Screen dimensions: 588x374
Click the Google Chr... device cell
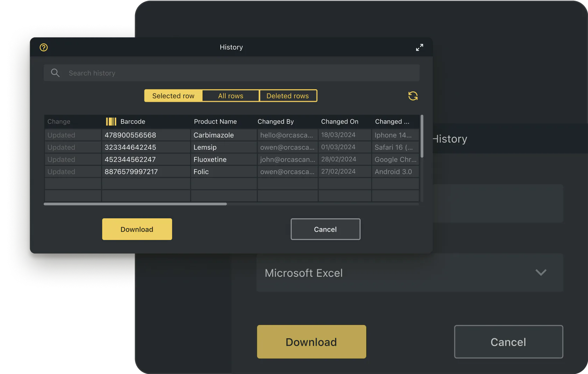(x=395, y=160)
